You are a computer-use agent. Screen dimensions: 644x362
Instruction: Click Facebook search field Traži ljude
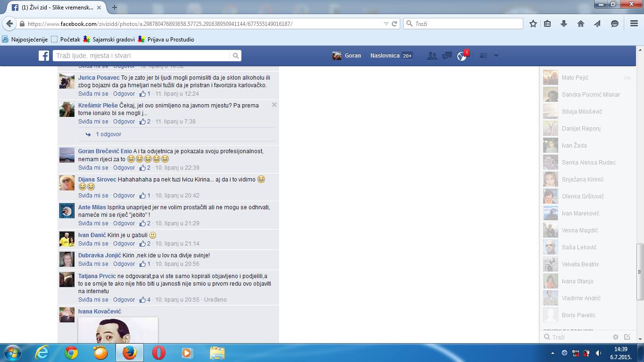point(141,56)
